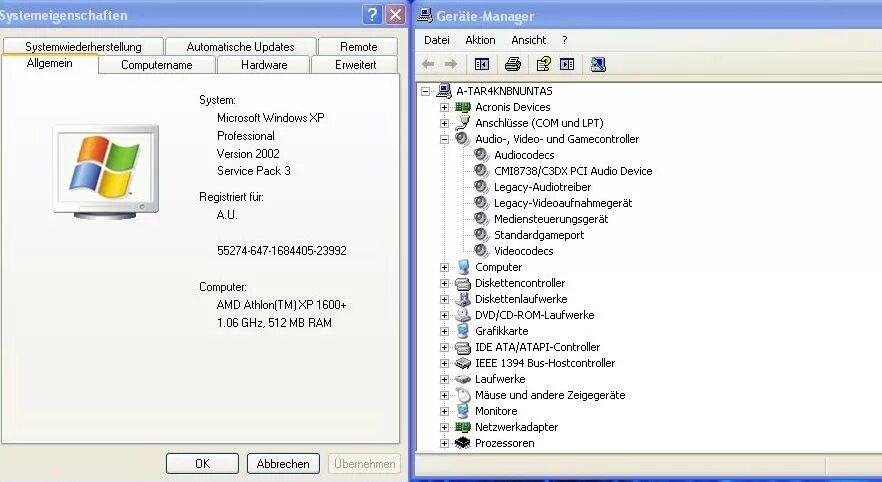The image size is (882, 482).
Task: Select Standardgameport tree entry
Action: (x=539, y=235)
